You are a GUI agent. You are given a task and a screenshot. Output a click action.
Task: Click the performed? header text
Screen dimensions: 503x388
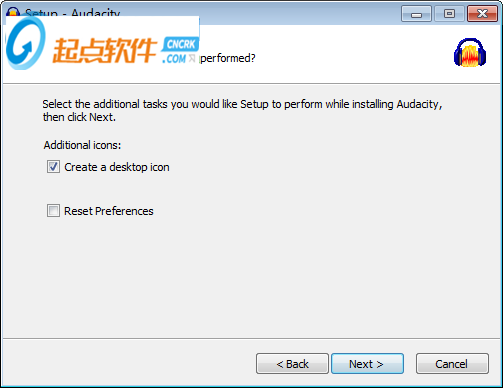[x=228, y=59]
